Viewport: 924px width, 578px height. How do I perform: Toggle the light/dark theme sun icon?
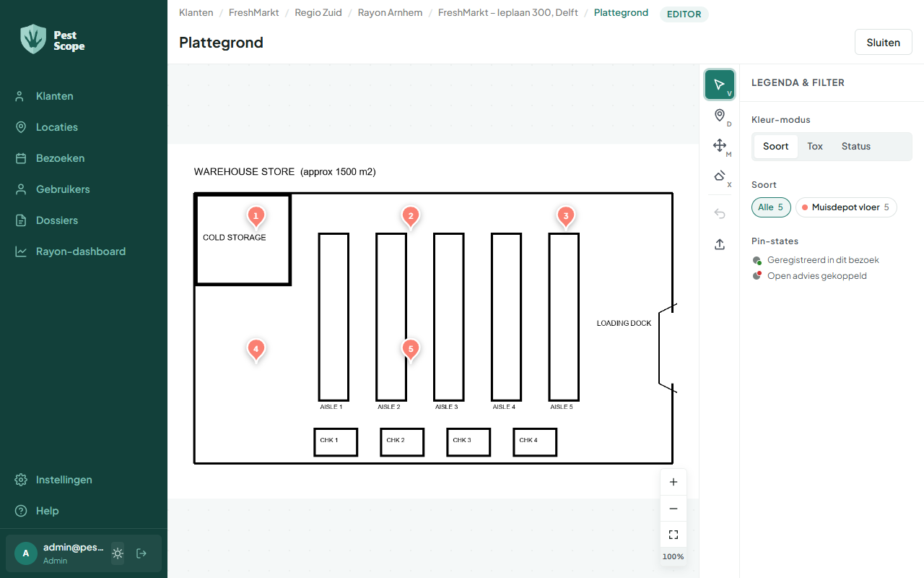point(118,553)
